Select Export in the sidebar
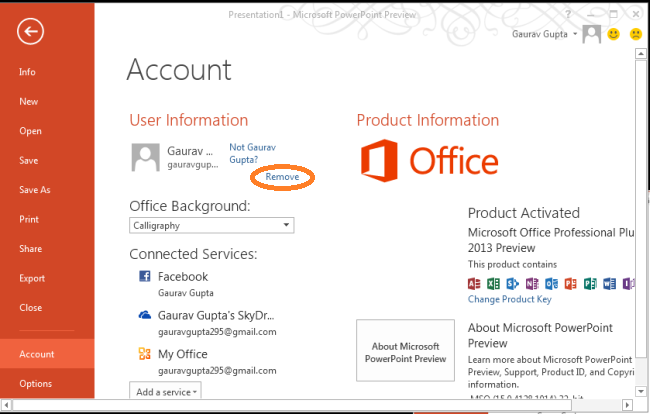Image resolution: width=650 pixels, height=414 pixels. [32, 278]
